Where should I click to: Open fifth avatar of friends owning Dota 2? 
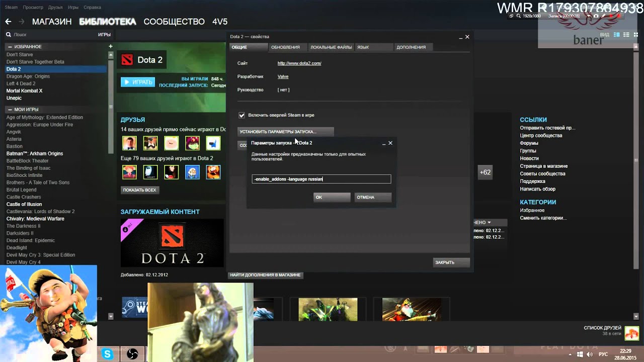point(213,172)
